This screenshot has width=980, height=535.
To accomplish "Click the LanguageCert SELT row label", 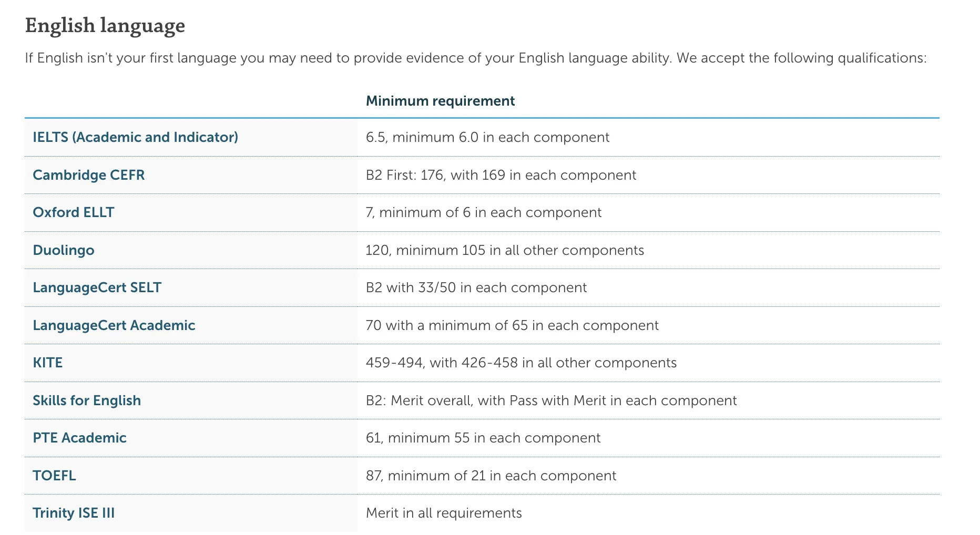I will tap(97, 287).
